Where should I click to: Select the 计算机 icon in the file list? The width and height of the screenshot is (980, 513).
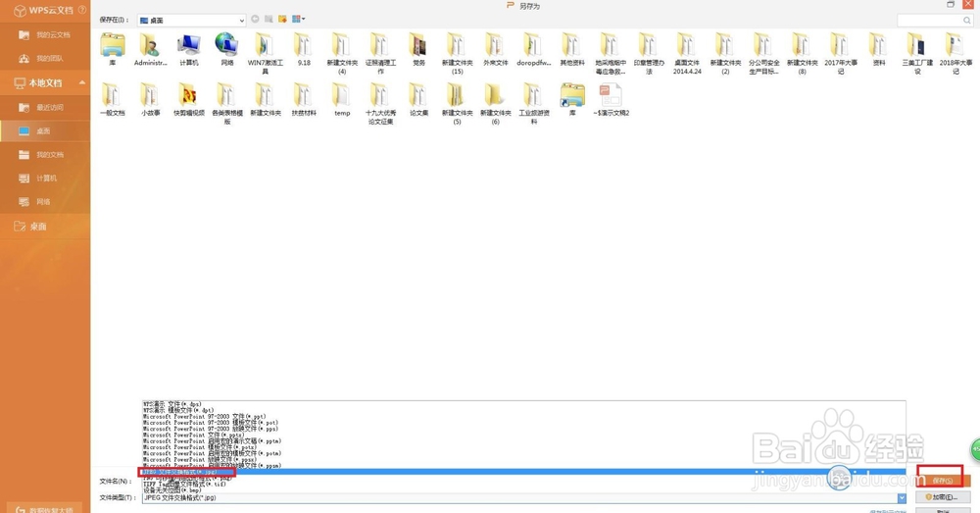point(189,50)
